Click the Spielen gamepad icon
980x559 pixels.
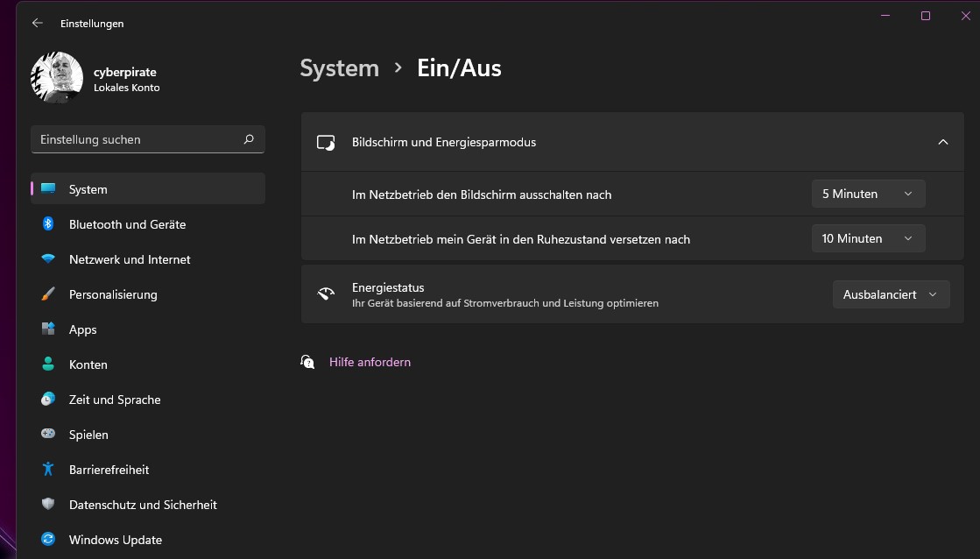49,435
